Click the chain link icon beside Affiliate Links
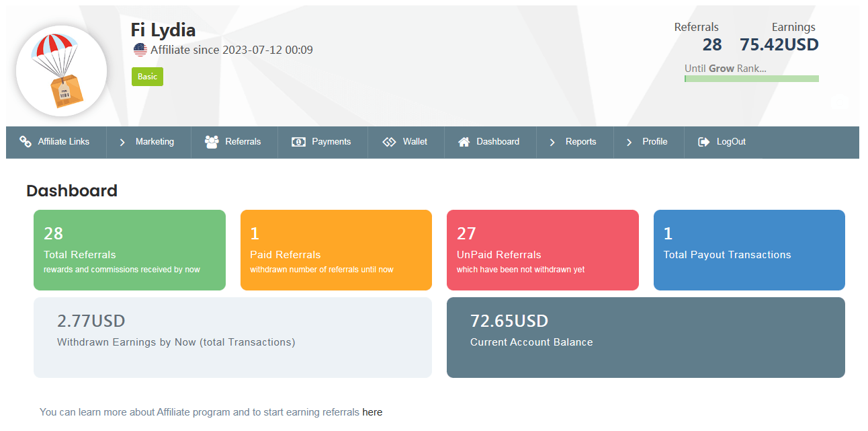The width and height of the screenshot is (868, 431). (x=26, y=142)
